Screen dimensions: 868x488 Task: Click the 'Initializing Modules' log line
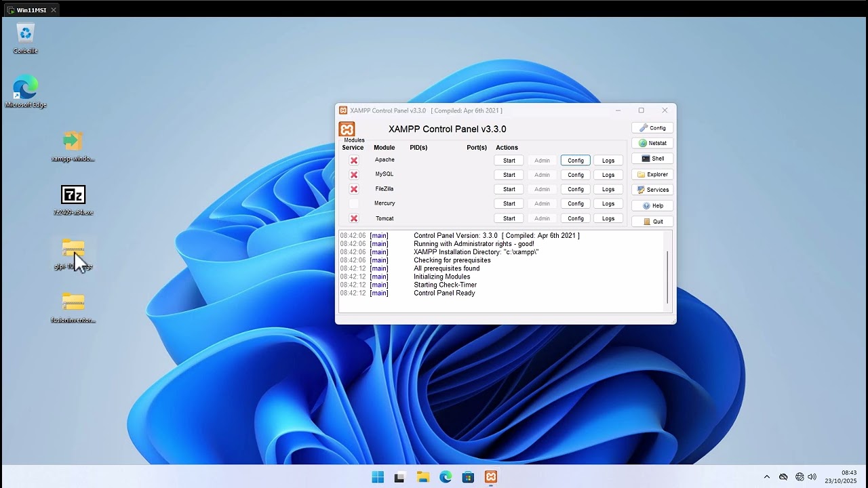(441, 277)
